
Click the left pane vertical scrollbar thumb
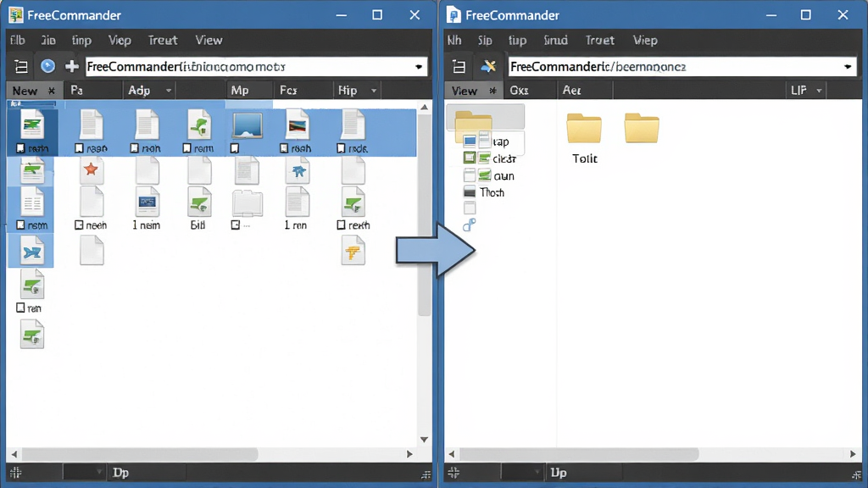[x=424, y=214]
